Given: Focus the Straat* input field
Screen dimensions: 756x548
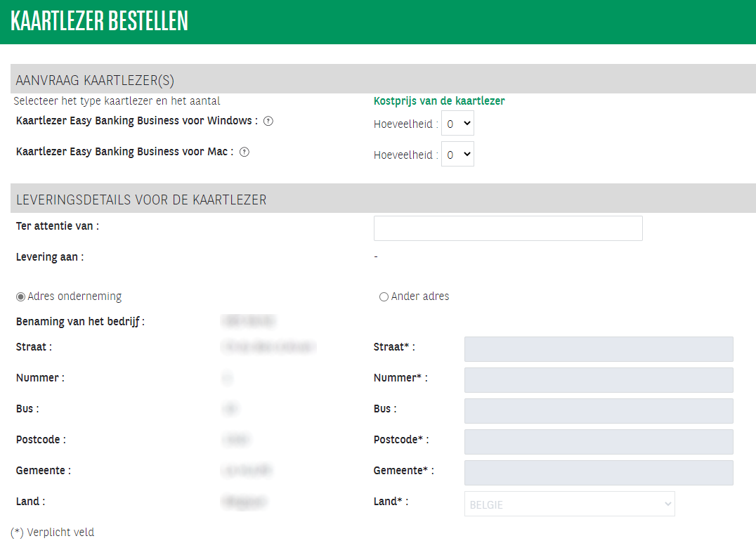Looking at the screenshot, I should point(598,349).
